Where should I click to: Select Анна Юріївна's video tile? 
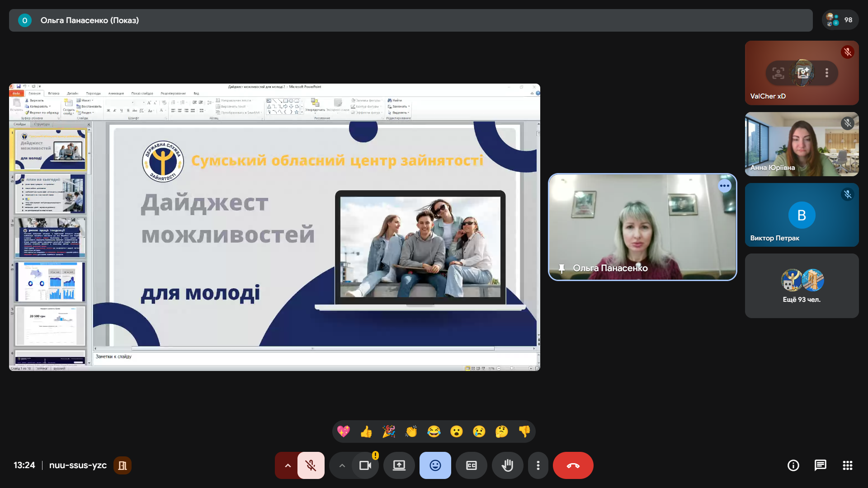pos(802,144)
